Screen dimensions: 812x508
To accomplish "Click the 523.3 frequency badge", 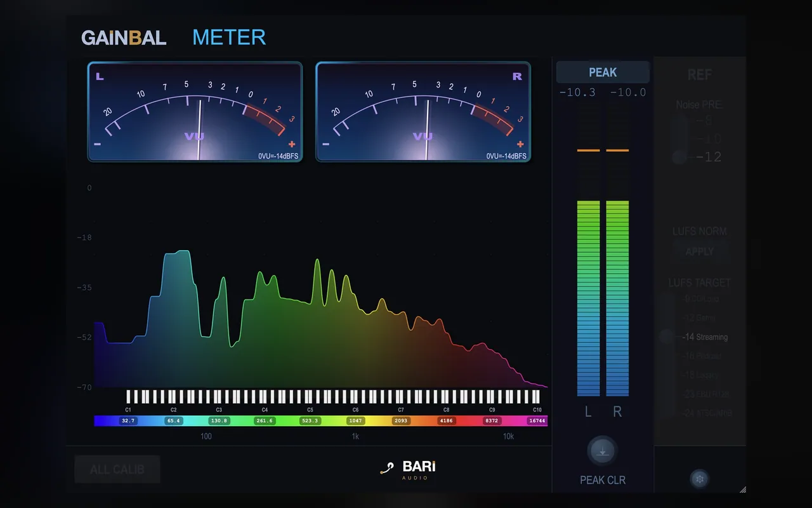I will tap(310, 421).
